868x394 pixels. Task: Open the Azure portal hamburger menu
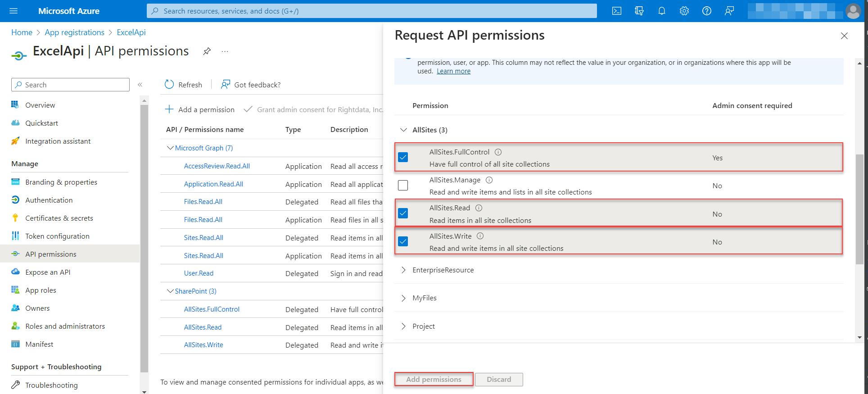pos(14,11)
